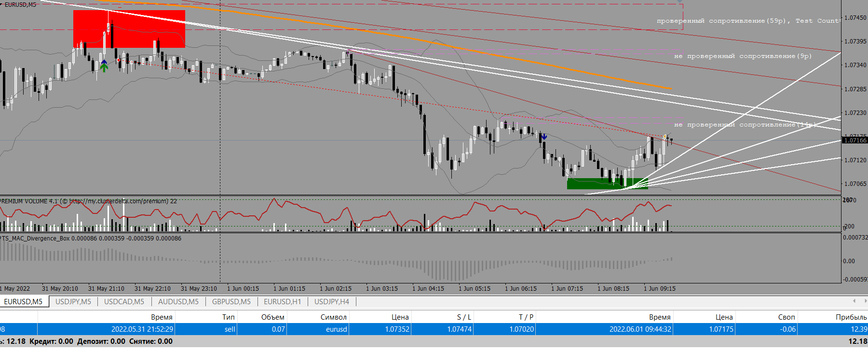Image resolution: width=868 pixels, height=352 pixels.
Task: Click the Символ column header
Action: [x=333, y=317]
